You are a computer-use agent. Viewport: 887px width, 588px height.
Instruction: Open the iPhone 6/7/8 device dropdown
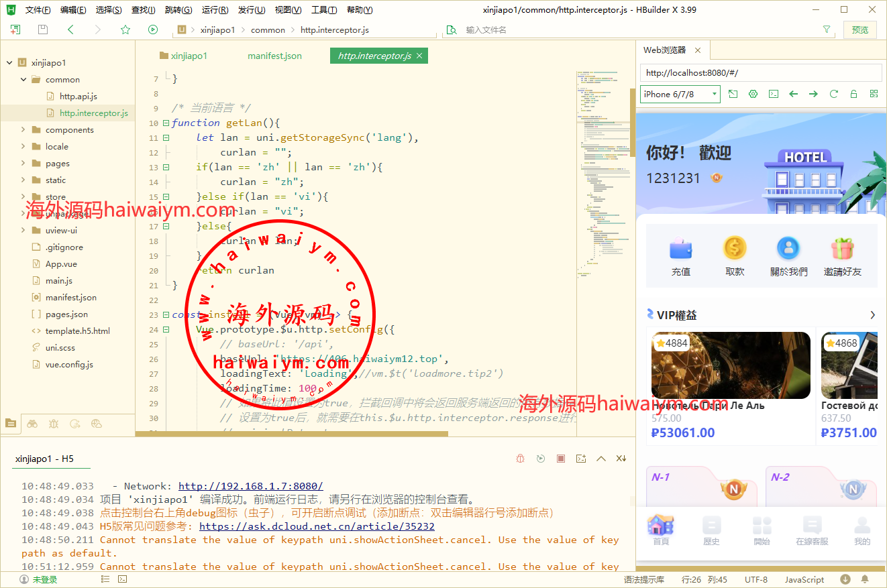pyautogui.click(x=680, y=95)
